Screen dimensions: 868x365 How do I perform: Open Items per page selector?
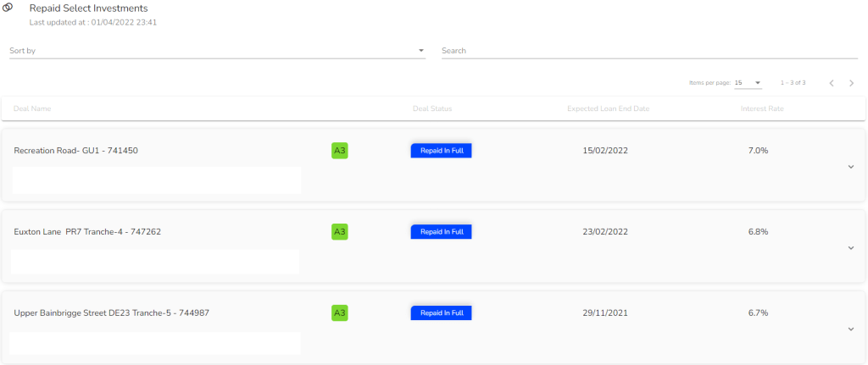tap(748, 83)
